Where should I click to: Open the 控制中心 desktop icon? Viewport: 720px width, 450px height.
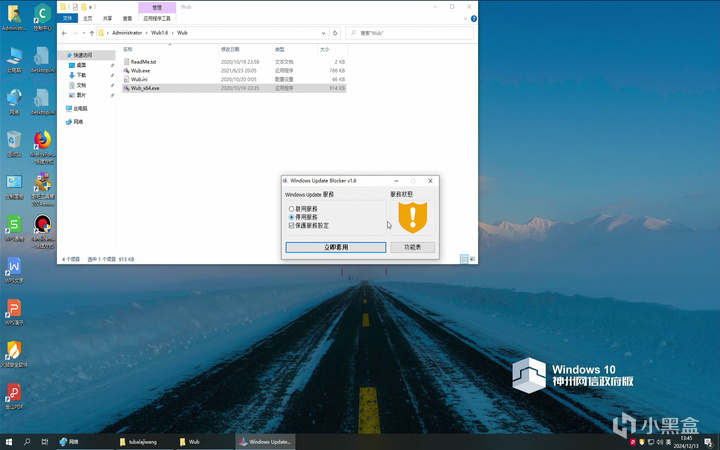(x=42, y=17)
